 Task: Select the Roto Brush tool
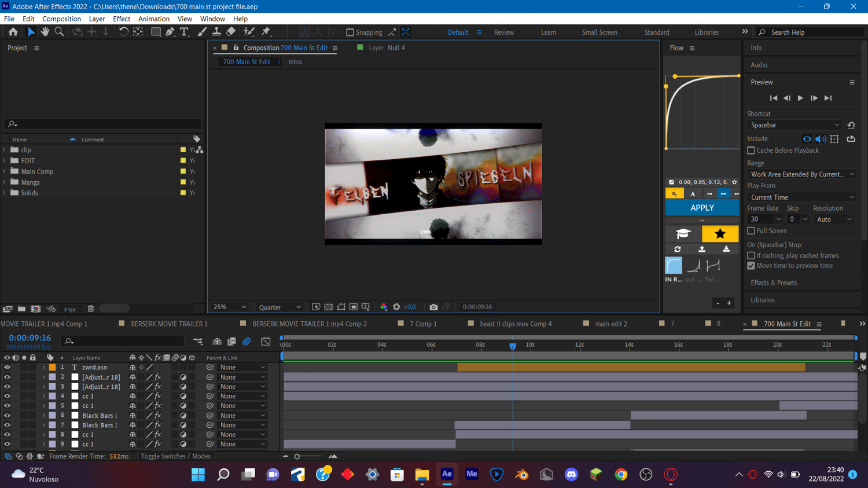pos(249,32)
